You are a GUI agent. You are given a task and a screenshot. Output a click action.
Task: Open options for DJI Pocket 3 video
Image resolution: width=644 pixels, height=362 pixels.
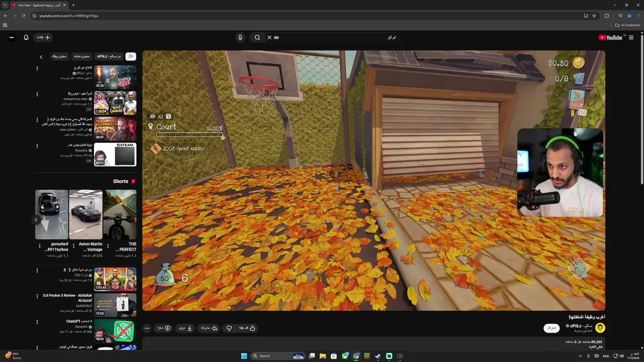pos(37,296)
